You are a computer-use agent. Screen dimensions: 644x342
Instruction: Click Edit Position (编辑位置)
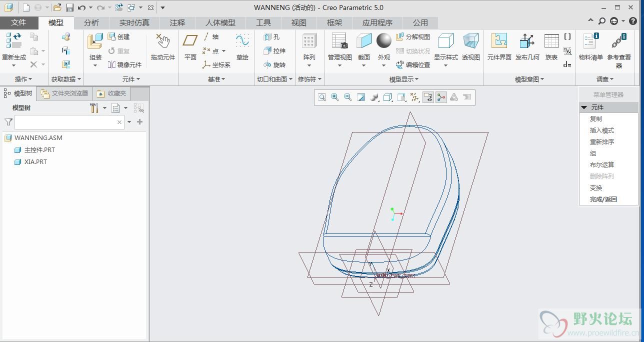(x=413, y=64)
